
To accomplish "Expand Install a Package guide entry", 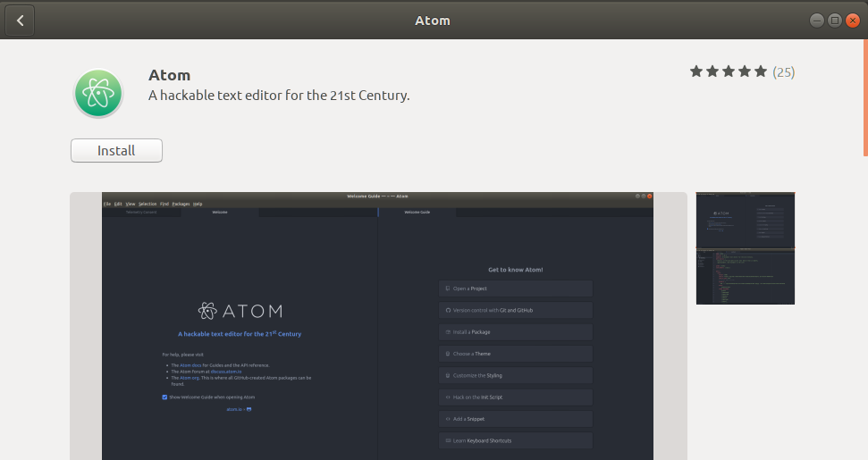I will click(x=515, y=331).
